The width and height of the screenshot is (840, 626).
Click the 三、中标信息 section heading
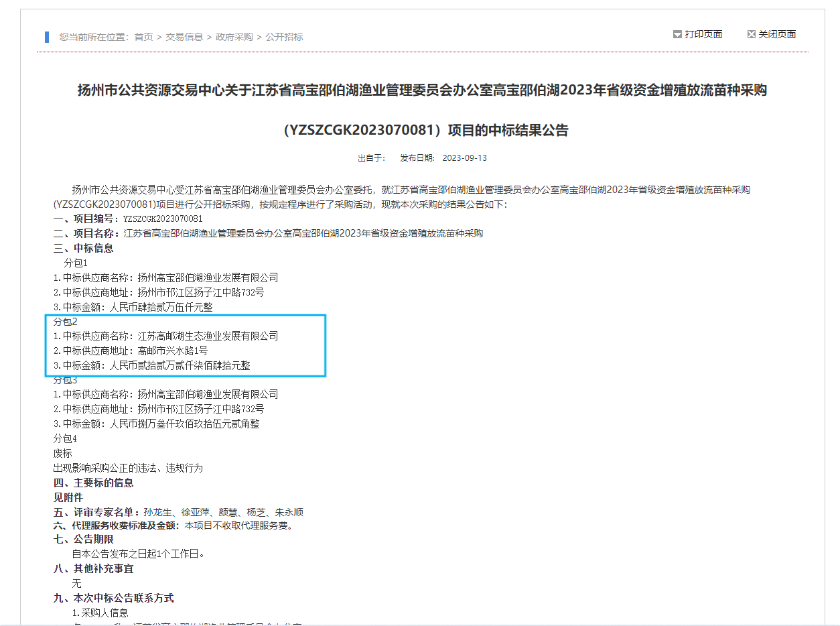tap(84, 248)
